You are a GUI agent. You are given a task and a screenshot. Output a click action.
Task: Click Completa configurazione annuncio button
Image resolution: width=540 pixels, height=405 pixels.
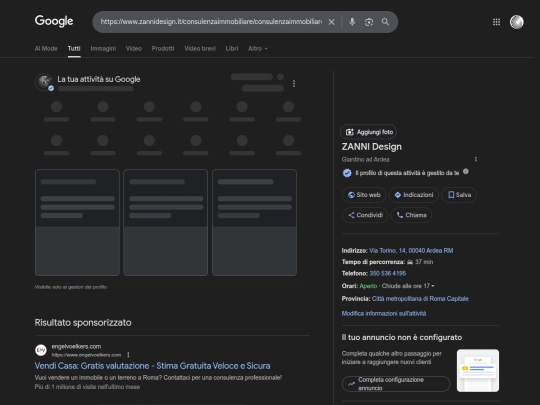pos(396,384)
